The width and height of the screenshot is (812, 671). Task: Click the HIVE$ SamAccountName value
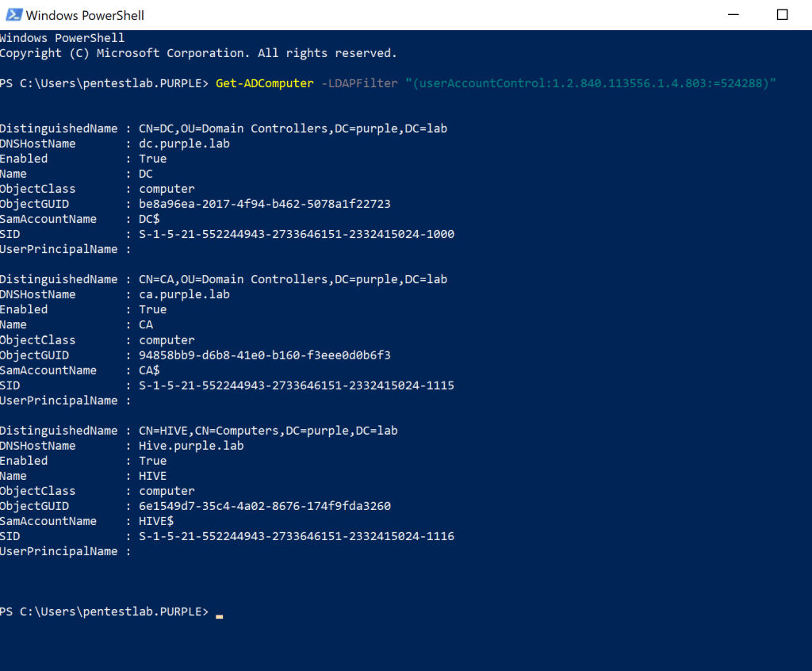[156, 521]
